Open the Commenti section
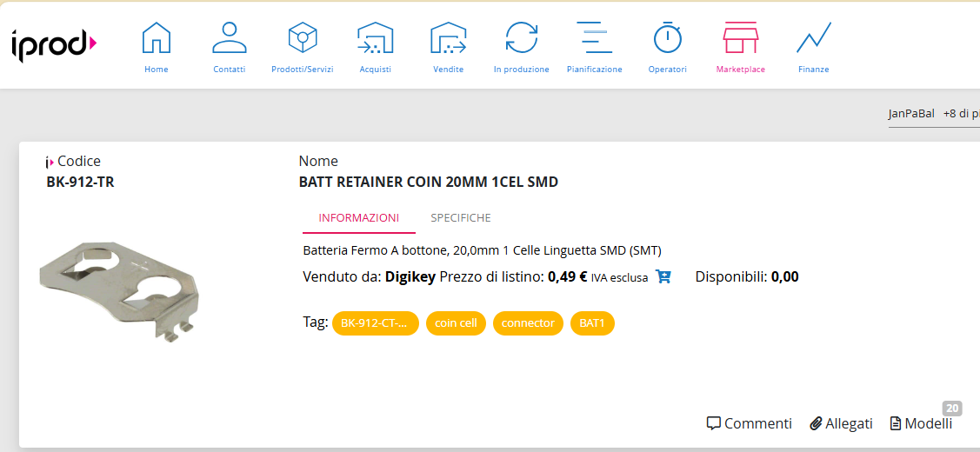 coord(750,423)
